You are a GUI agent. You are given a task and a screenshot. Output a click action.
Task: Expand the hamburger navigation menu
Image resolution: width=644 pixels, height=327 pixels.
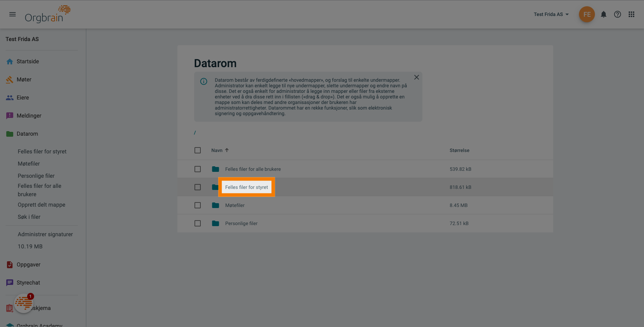pyautogui.click(x=13, y=14)
